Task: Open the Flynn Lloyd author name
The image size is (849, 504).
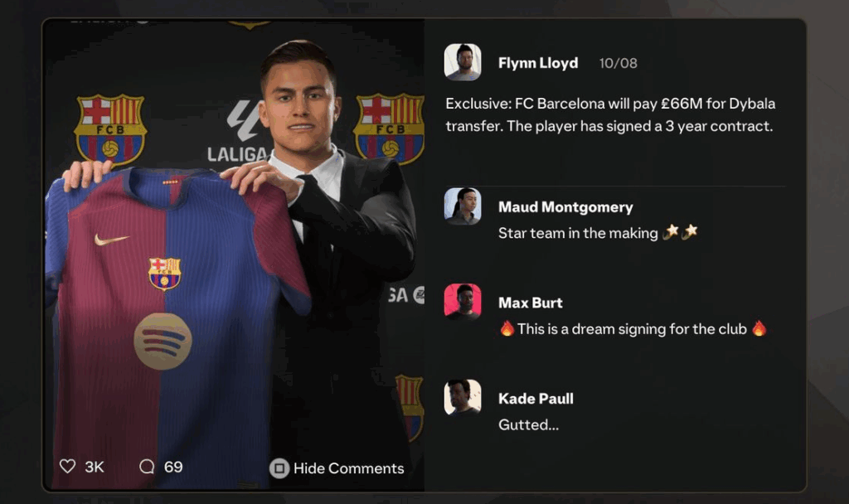Action: pyautogui.click(x=538, y=63)
